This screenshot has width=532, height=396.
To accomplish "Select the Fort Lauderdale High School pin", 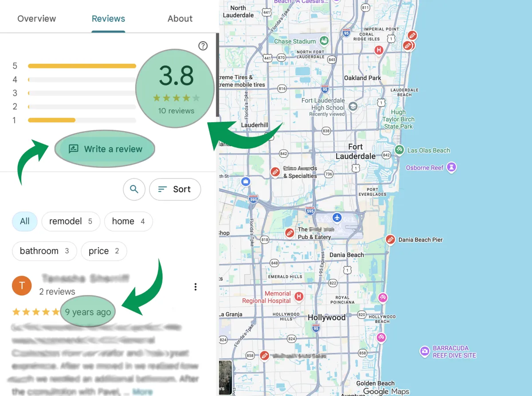I will point(353,106).
